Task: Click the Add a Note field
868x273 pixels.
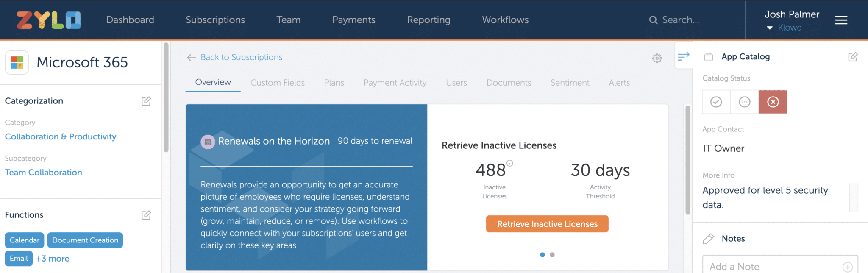Action: click(x=780, y=264)
